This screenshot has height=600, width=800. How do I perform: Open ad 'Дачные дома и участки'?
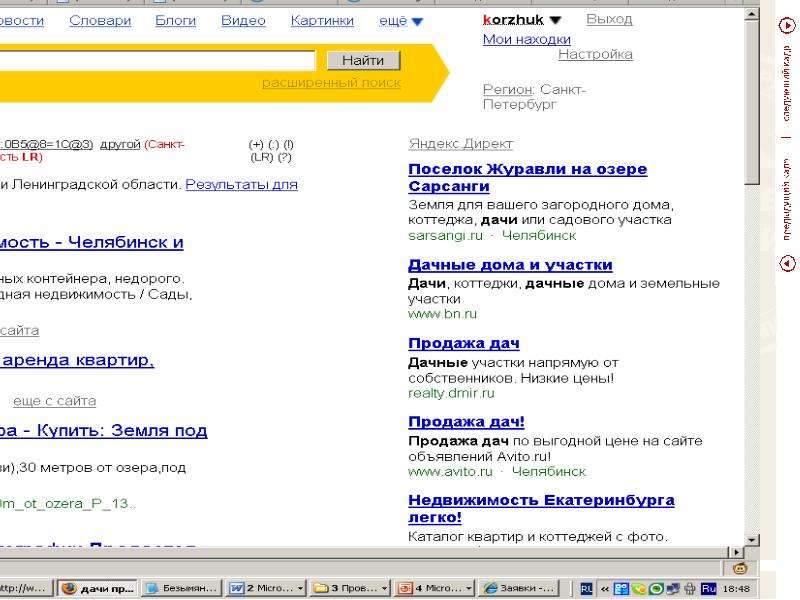point(510,265)
